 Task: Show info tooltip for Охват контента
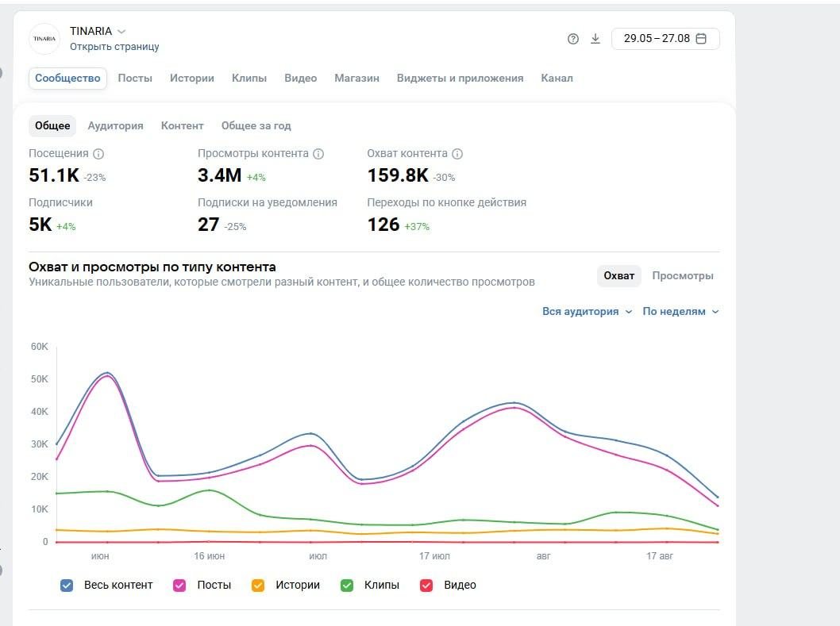click(457, 154)
